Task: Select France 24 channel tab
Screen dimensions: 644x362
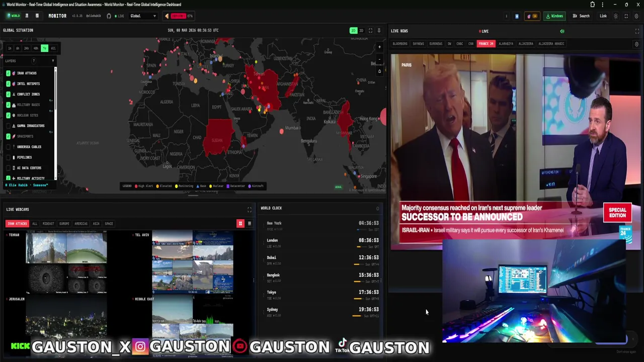Action: 486,44
